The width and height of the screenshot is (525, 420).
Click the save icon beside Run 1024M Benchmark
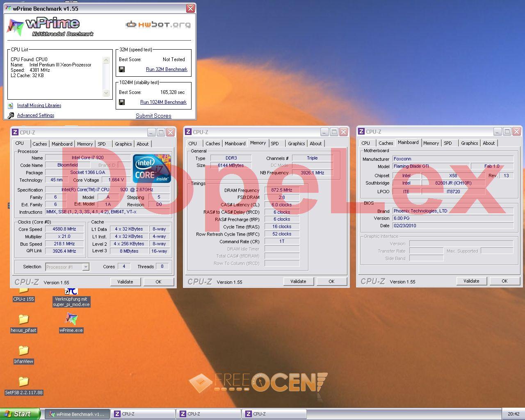122,102
